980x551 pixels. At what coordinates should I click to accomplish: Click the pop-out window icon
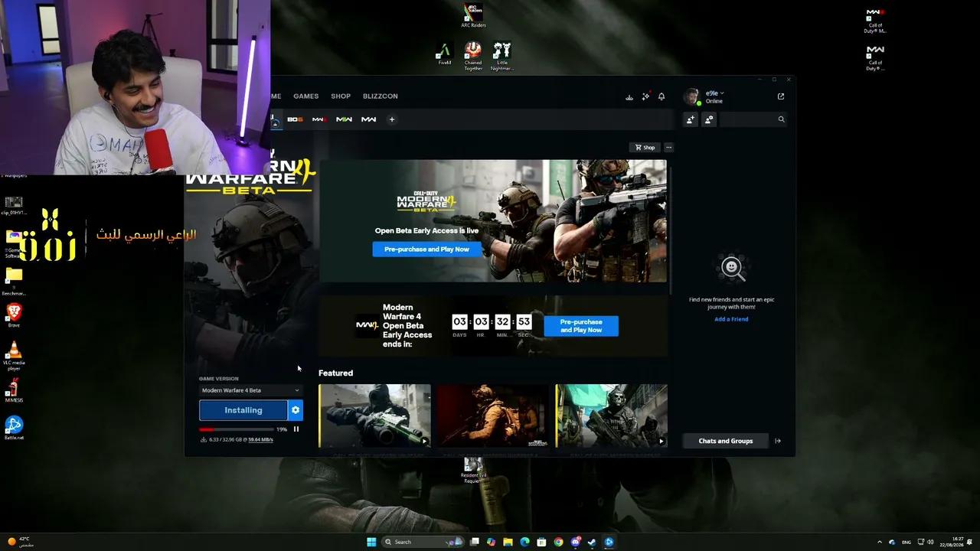[x=781, y=96]
